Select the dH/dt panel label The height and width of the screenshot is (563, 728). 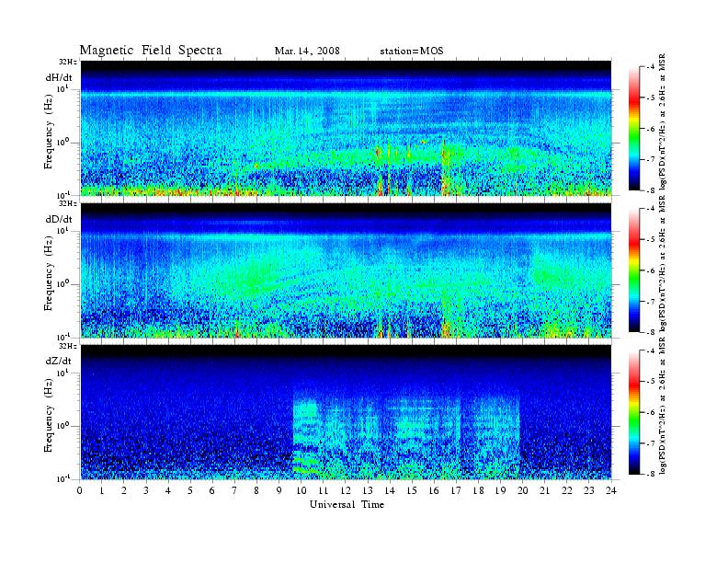[59, 77]
